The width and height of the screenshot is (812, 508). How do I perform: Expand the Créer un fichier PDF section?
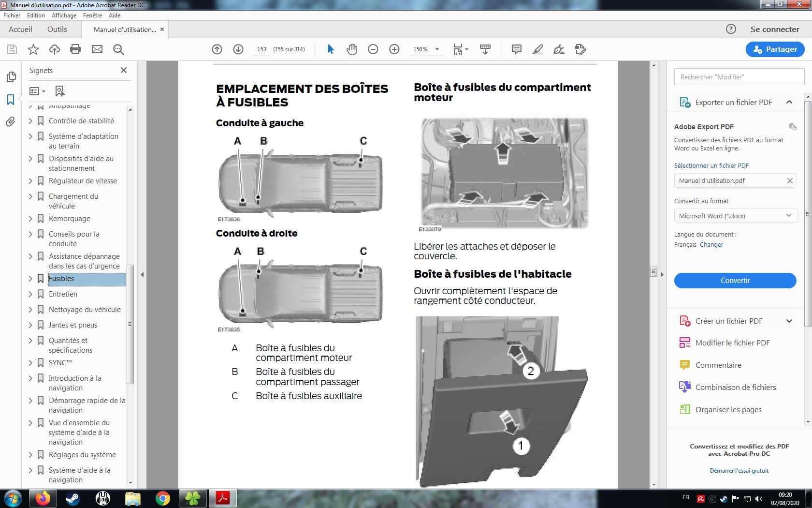tap(789, 321)
